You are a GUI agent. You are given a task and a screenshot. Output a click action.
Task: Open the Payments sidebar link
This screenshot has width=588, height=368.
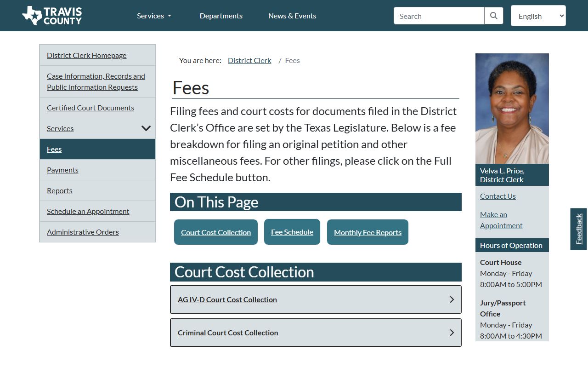tap(62, 170)
